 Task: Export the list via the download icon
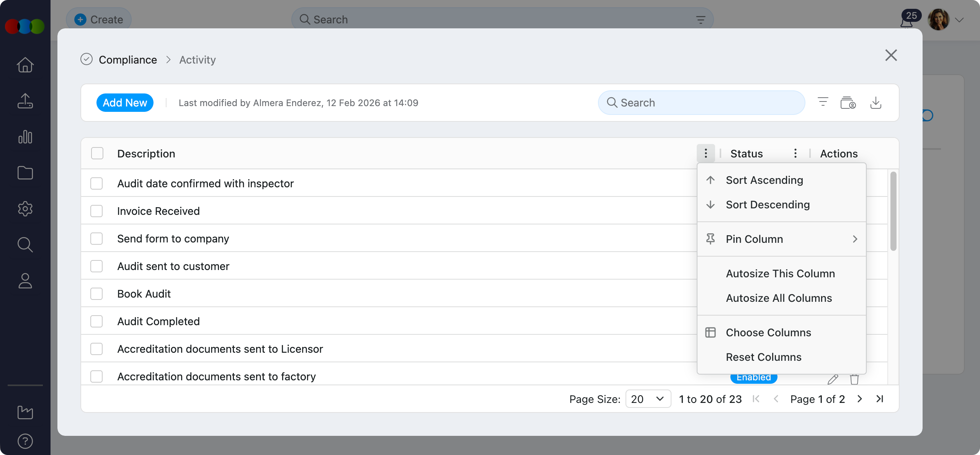(876, 102)
